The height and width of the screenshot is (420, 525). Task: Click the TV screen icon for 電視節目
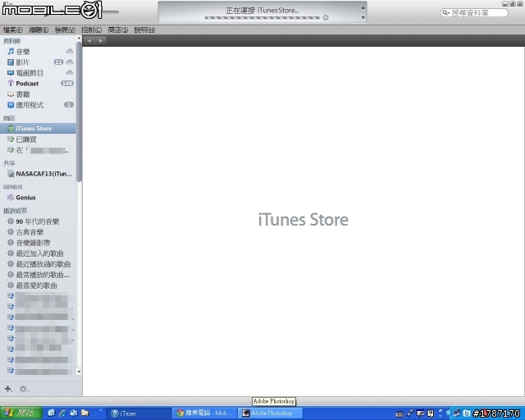click(11, 73)
